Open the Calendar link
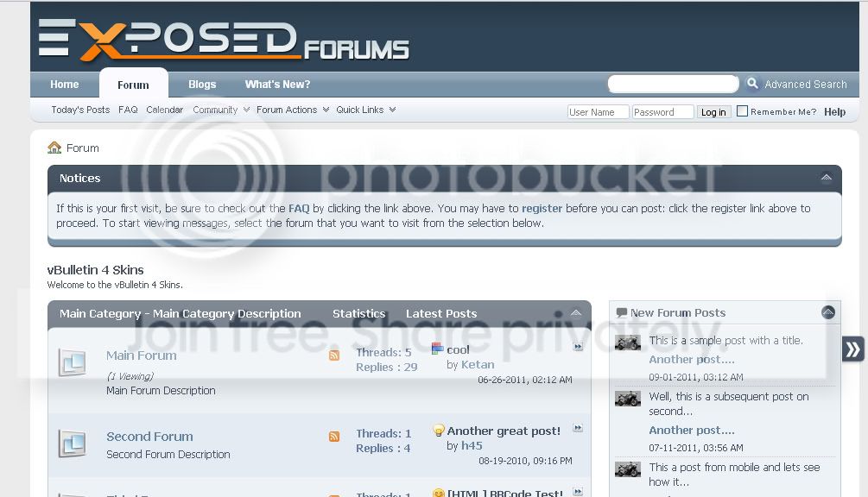This screenshot has width=868, height=497. (x=164, y=110)
